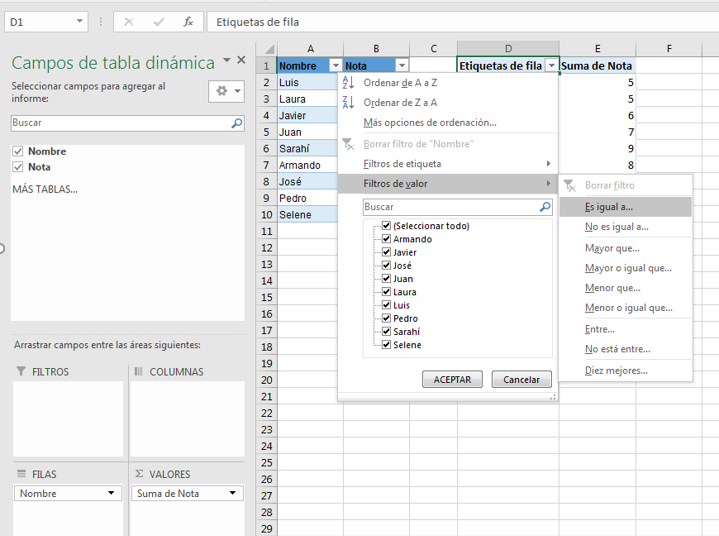Click the Buscar box in filter menu

(458, 207)
